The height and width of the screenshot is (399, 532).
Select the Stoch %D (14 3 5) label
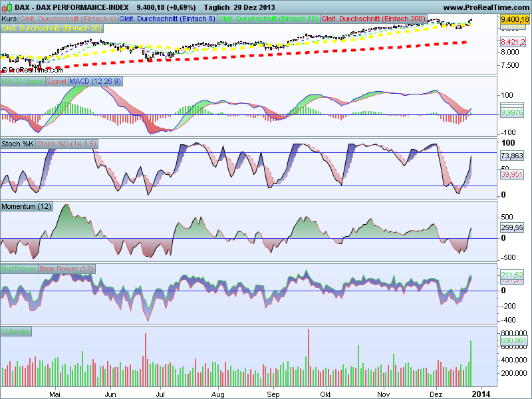[66, 144]
